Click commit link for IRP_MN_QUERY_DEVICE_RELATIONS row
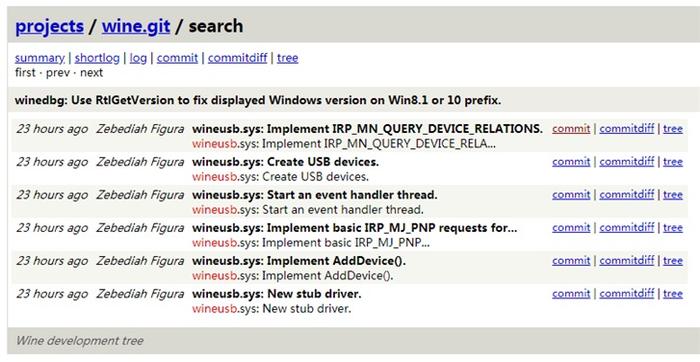 571,129
